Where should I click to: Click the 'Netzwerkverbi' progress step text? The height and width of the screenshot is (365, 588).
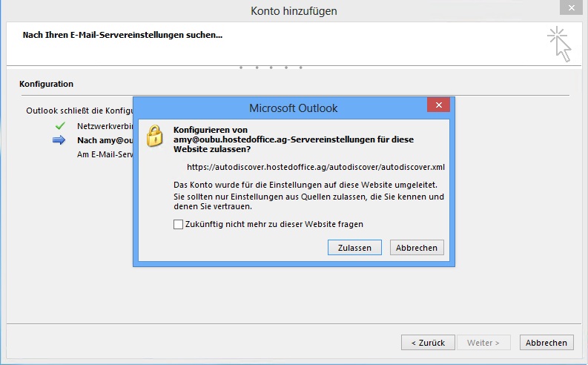click(x=105, y=126)
